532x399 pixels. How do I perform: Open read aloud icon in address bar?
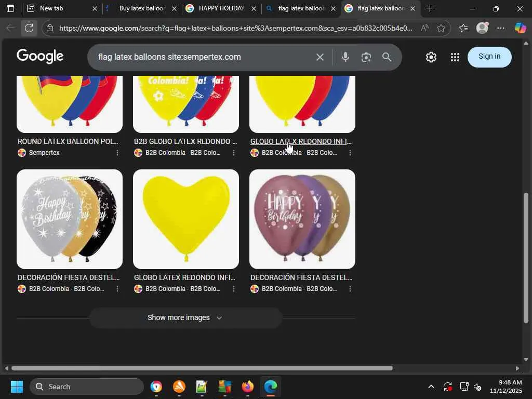(x=424, y=28)
